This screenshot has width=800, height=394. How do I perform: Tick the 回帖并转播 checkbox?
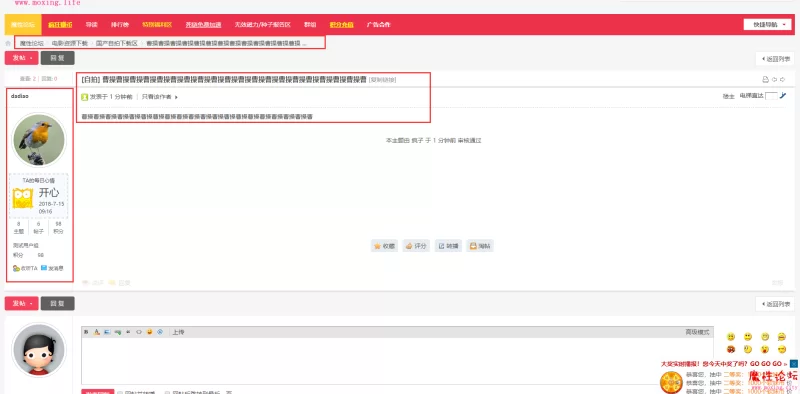pyautogui.click(x=120, y=392)
